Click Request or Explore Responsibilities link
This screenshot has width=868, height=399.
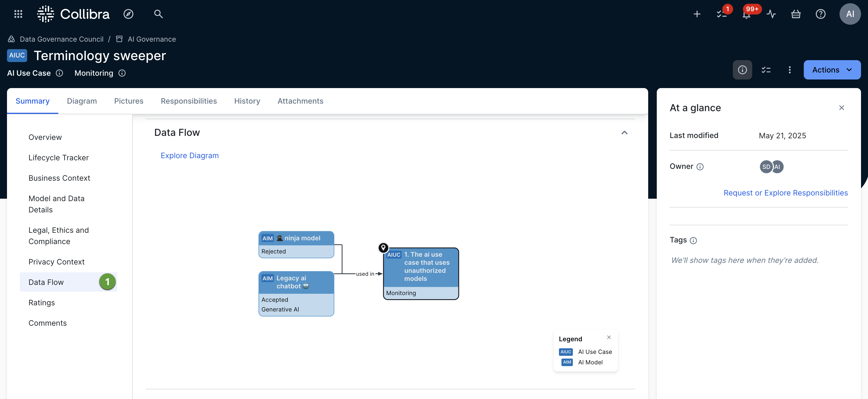785,193
